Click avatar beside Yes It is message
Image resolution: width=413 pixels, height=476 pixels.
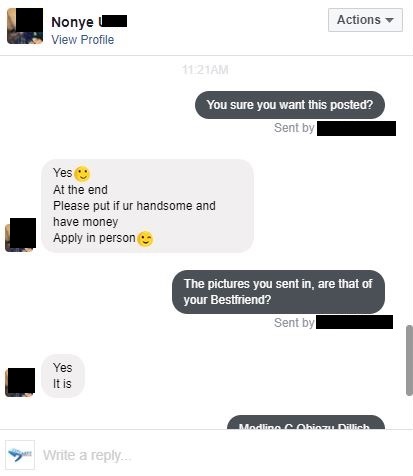[20, 382]
